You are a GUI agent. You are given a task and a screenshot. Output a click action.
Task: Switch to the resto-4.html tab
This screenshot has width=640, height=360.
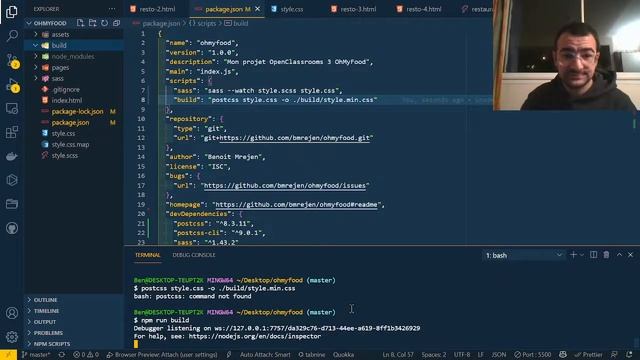pyautogui.click(x=423, y=9)
